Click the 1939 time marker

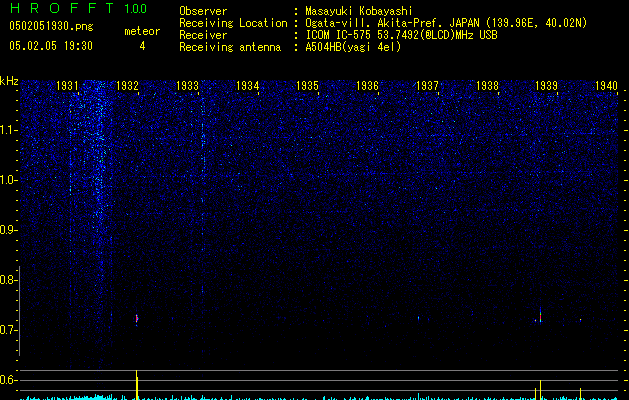546,85
